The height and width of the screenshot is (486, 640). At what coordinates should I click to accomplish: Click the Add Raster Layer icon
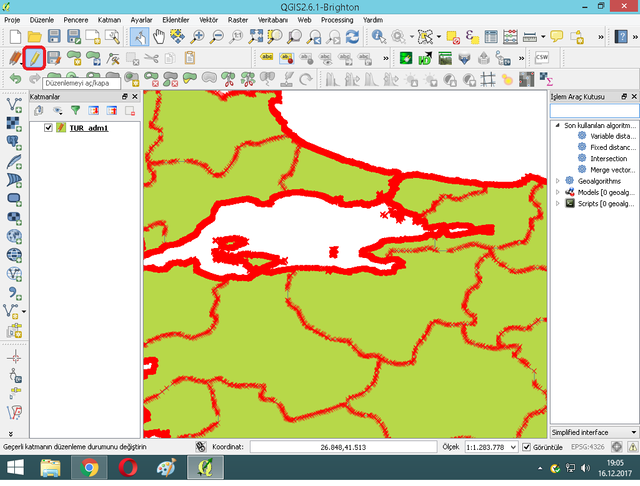tap(14, 124)
